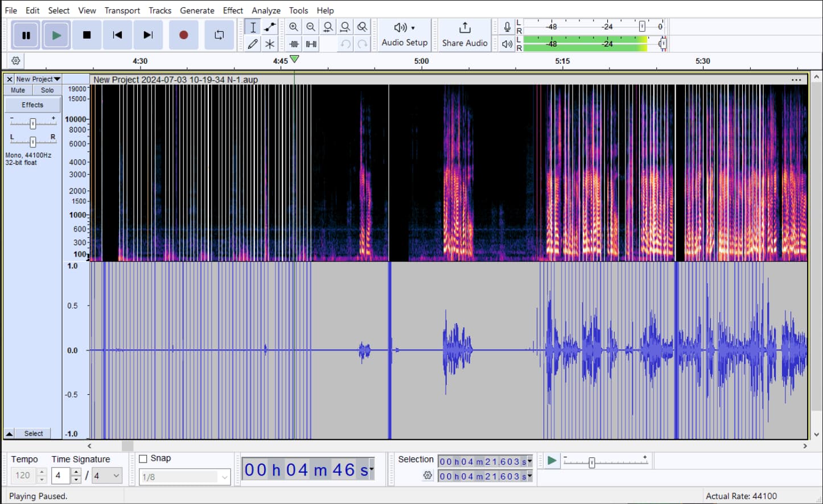Open timeline options gear icon
823x504 pixels.
point(16,61)
